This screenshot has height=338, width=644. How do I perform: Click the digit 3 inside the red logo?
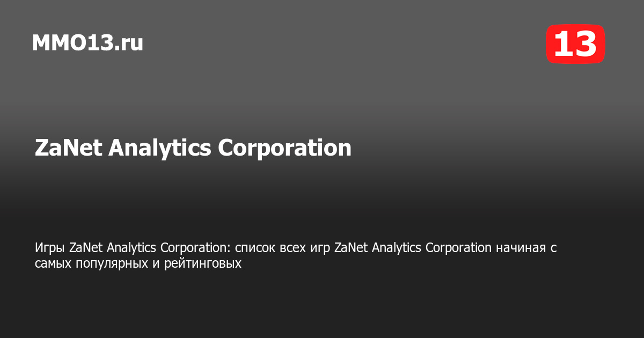point(583,44)
